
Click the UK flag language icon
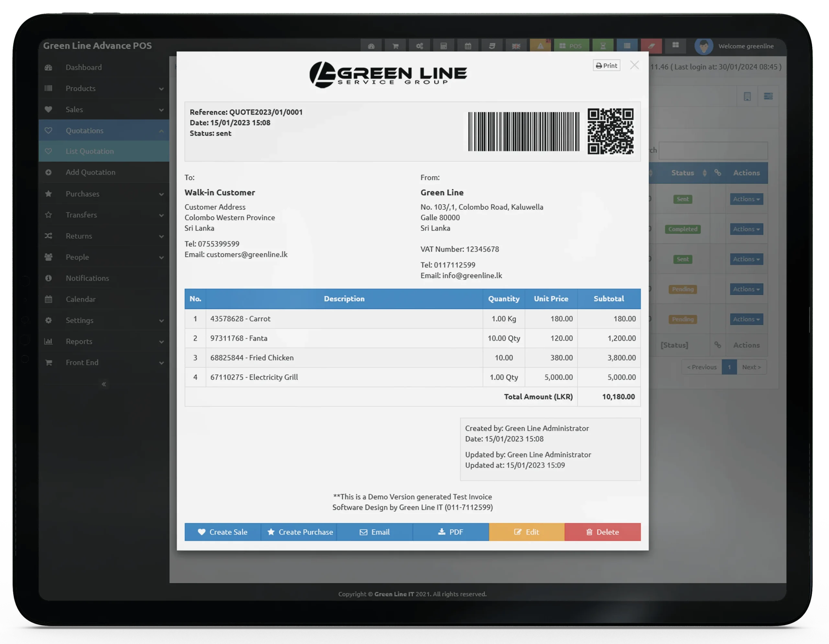coord(516,46)
